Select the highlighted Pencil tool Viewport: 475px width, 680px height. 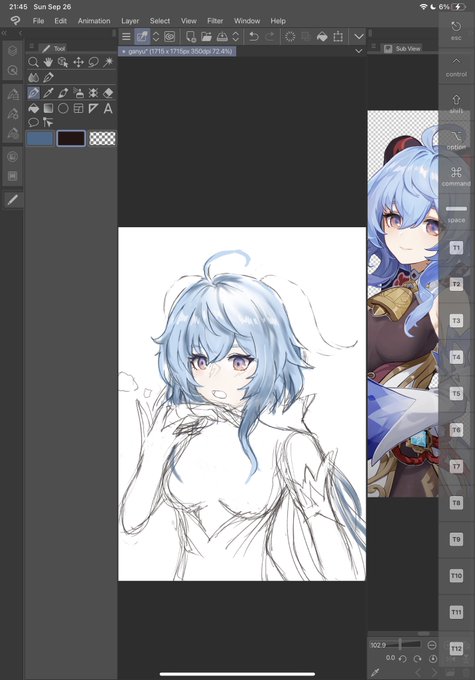(33, 93)
